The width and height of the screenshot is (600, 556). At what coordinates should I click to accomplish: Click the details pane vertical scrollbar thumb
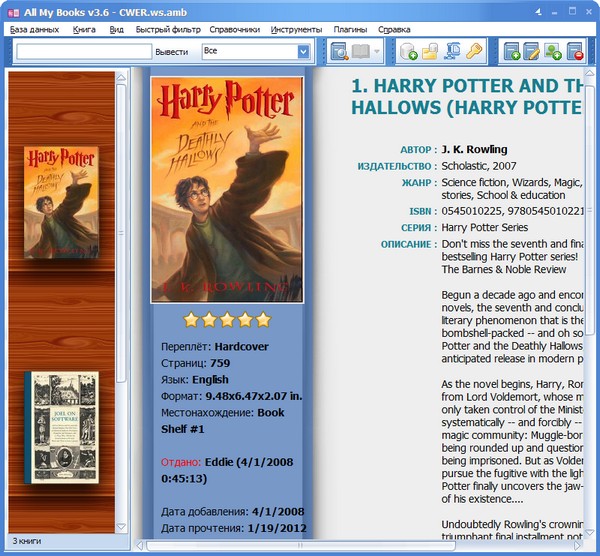pyautogui.click(x=590, y=209)
